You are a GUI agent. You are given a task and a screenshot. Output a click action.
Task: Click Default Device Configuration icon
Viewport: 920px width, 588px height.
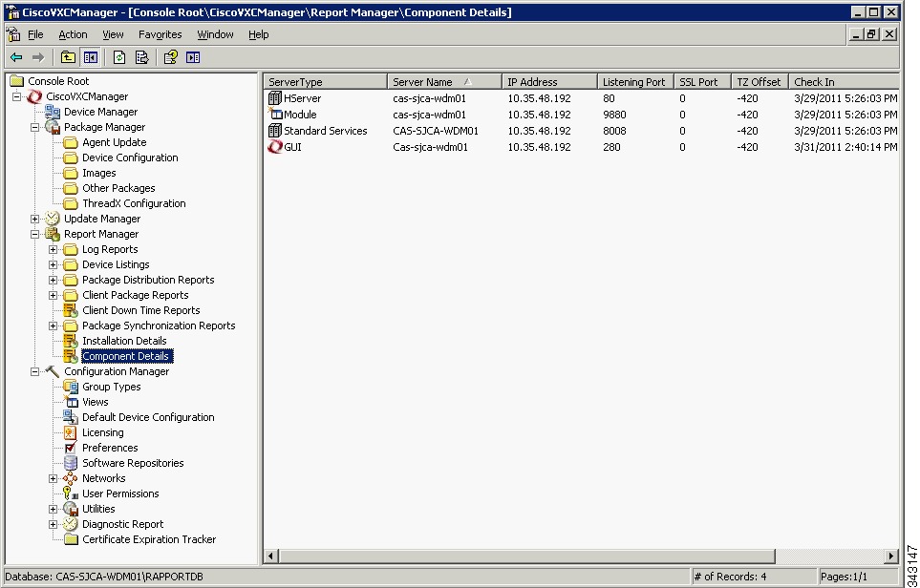click(x=71, y=417)
